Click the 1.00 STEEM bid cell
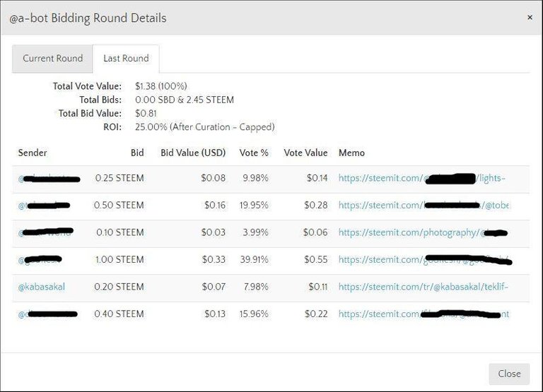This screenshot has width=543, height=392. (x=119, y=259)
